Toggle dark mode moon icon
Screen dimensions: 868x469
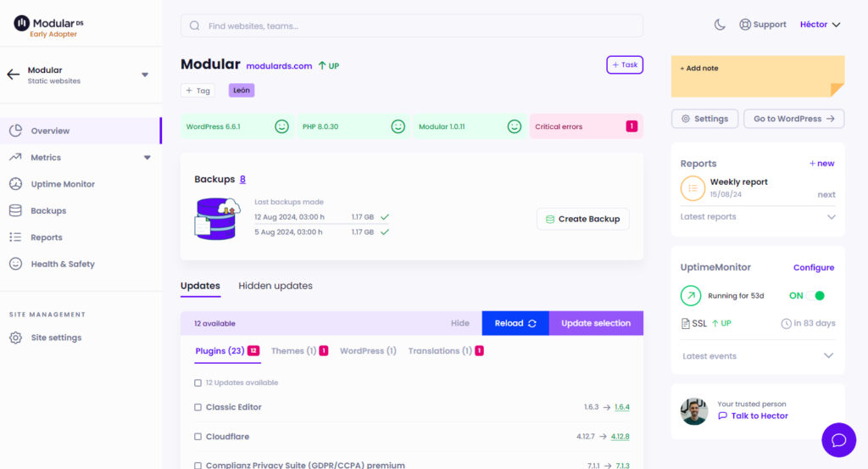click(x=720, y=25)
